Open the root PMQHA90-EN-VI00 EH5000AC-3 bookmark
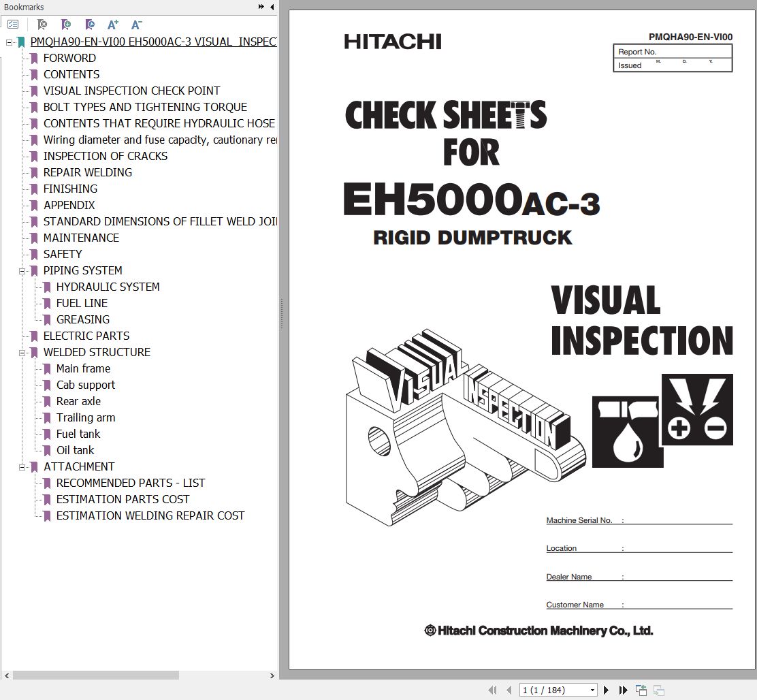Viewport: 757px width, 700px height. [154, 42]
